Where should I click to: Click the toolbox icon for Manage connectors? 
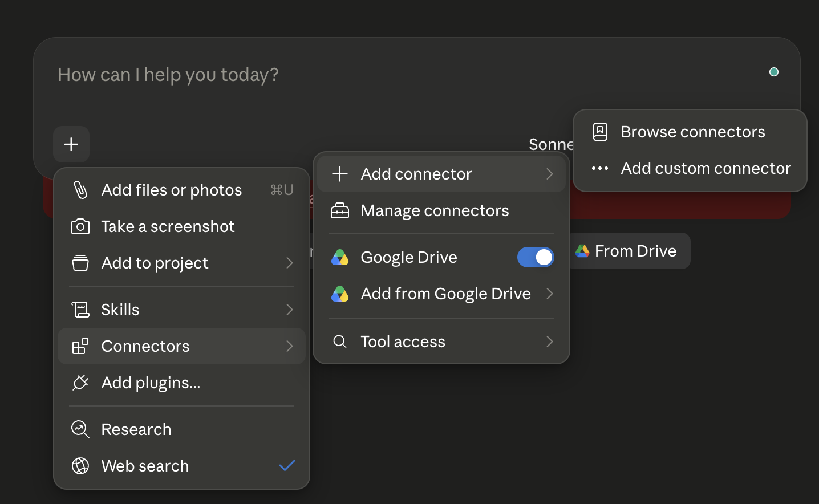click(x=340, y=210)
